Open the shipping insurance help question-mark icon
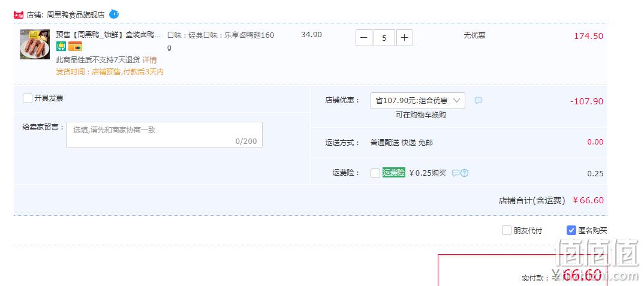 465,173
